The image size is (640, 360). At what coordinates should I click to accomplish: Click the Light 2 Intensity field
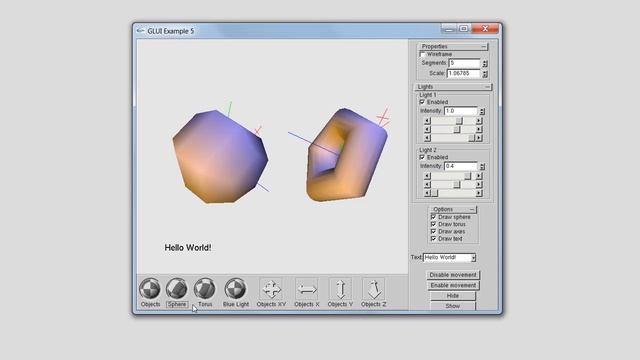(x=461, y=166)
